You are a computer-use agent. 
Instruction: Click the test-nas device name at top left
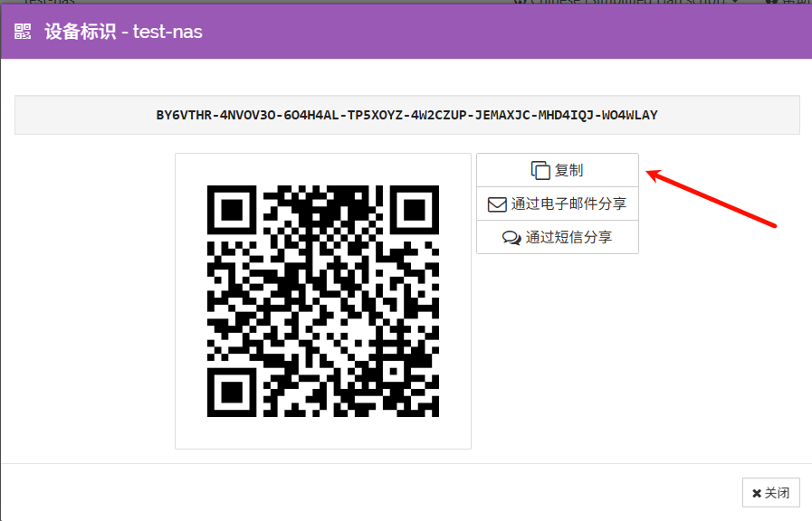pyautogui.click(x=49, y=2)
